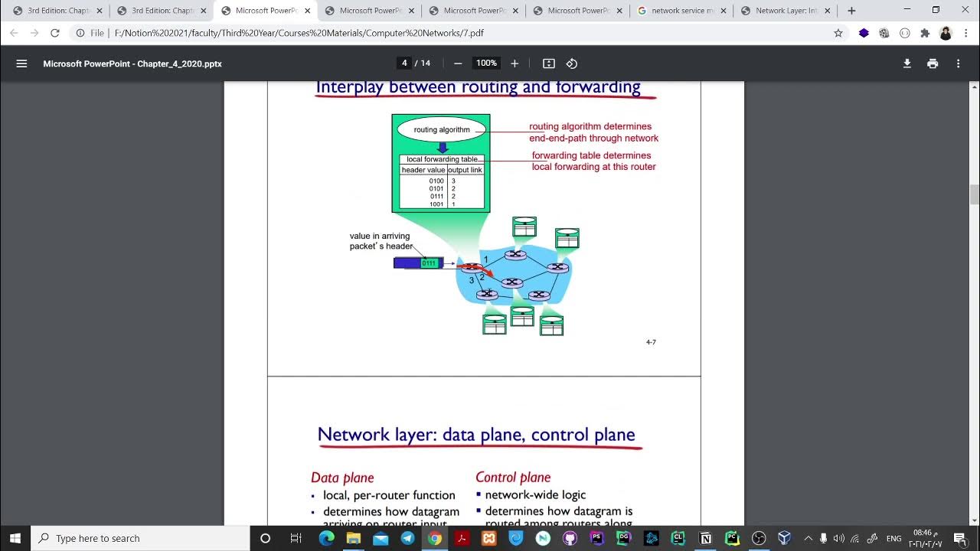Click the Windows search box

tap(140, 538)
